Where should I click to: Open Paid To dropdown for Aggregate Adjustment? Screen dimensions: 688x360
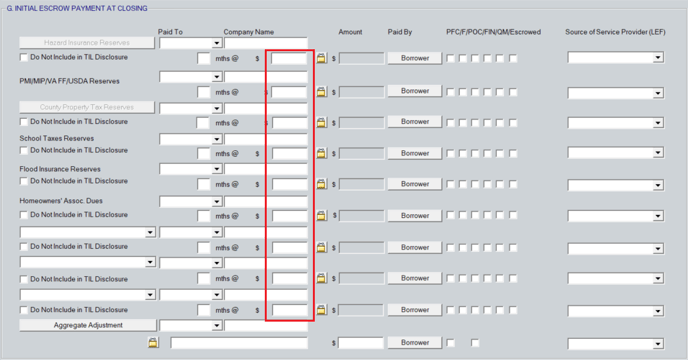(x=217, y=325)
